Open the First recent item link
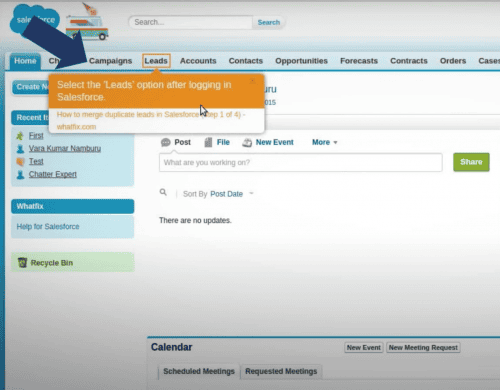500x390 pixels. click(36, 136)
